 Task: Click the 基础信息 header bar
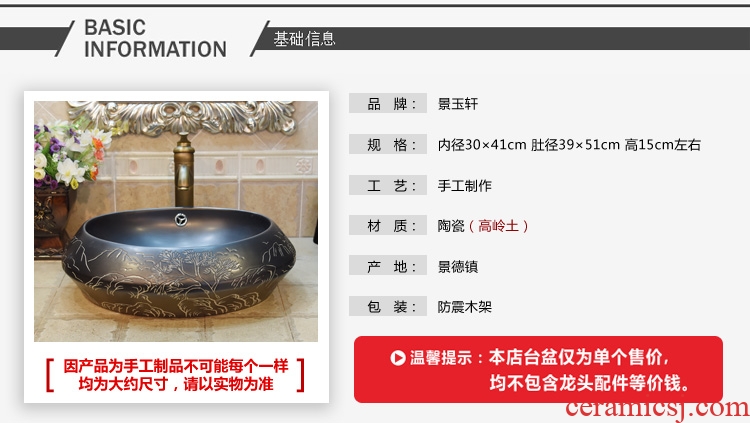499,38
